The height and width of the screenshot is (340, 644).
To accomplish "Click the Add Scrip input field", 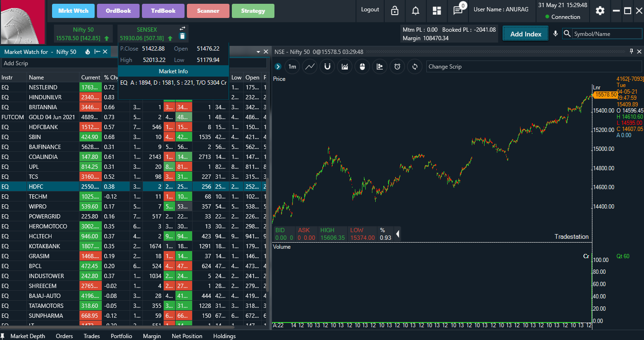I will tap(133, 63).
